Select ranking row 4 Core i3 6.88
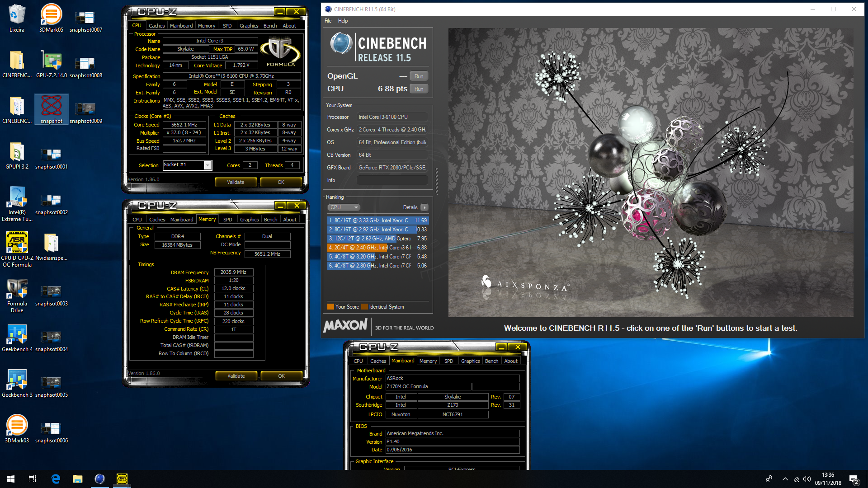 (377, 248)
